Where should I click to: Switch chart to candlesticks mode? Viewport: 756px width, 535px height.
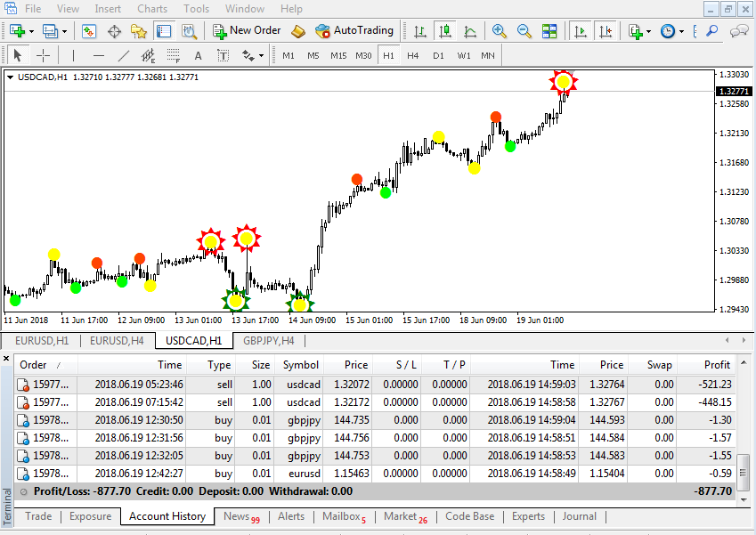click(445, 32)
